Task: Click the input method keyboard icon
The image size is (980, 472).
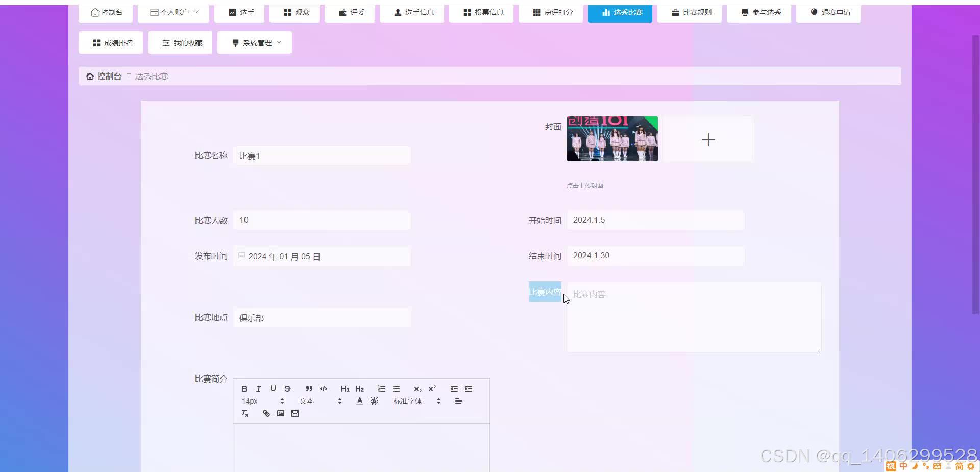Action: click(x=937, y=466)
